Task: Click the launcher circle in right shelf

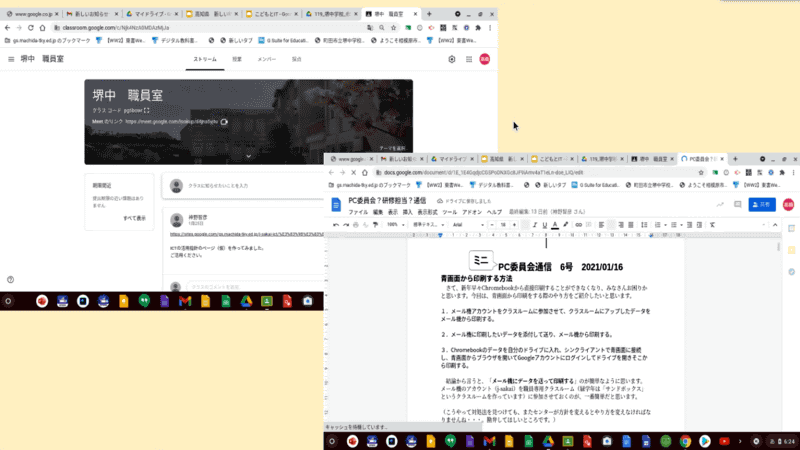Action: coord(332,441)
